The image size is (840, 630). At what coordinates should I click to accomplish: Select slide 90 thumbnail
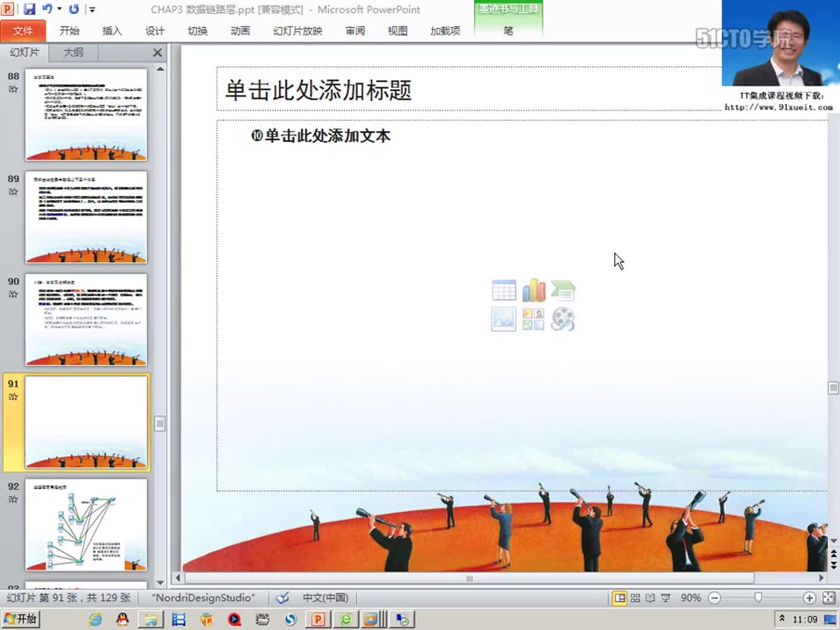click(x=86, y=320)
